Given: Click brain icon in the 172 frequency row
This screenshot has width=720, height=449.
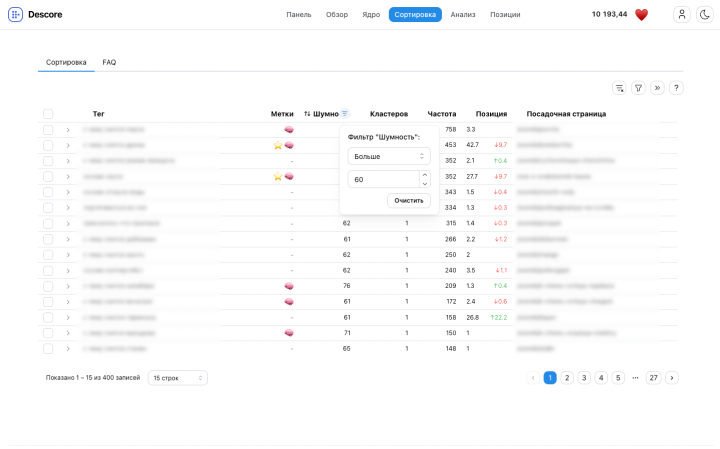Looking at the screenshot, I should click(289, 302).
